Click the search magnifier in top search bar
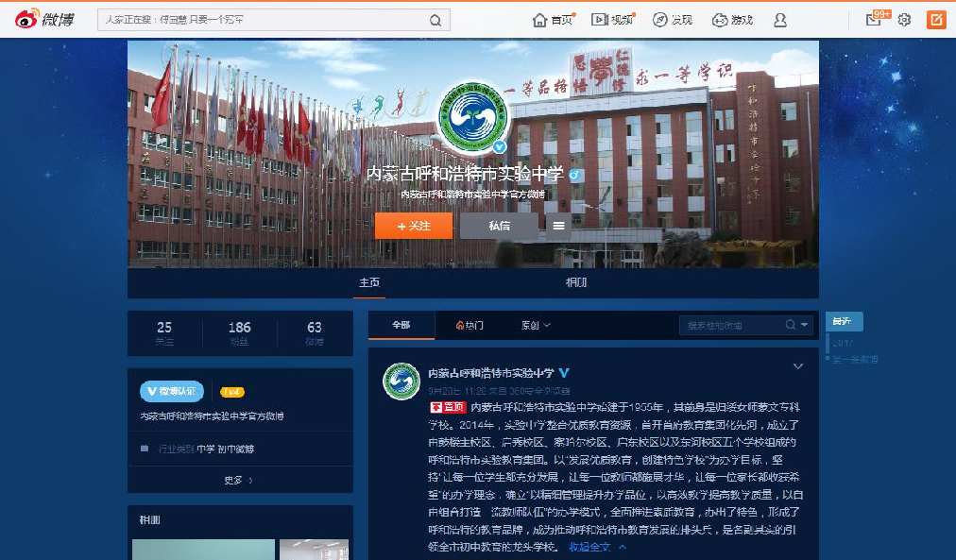Viewport: 956px width, 560px height. pos(435,20)
